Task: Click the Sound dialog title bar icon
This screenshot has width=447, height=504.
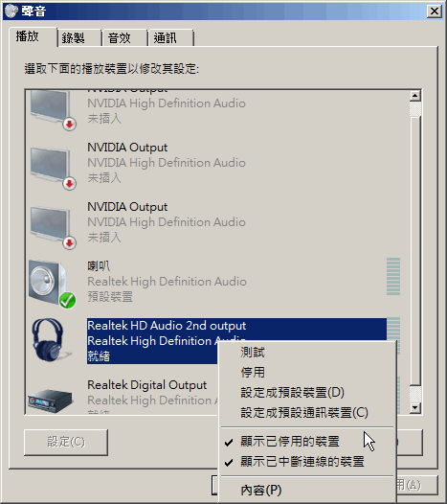Action: (x=11, y=11)
